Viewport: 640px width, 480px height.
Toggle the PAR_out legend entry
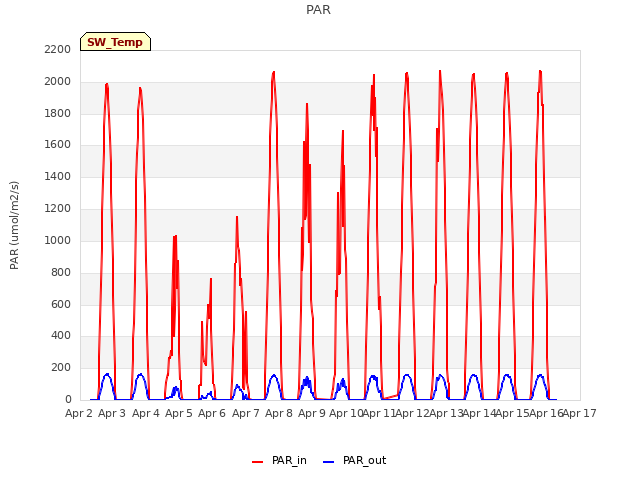coord(354,460)
